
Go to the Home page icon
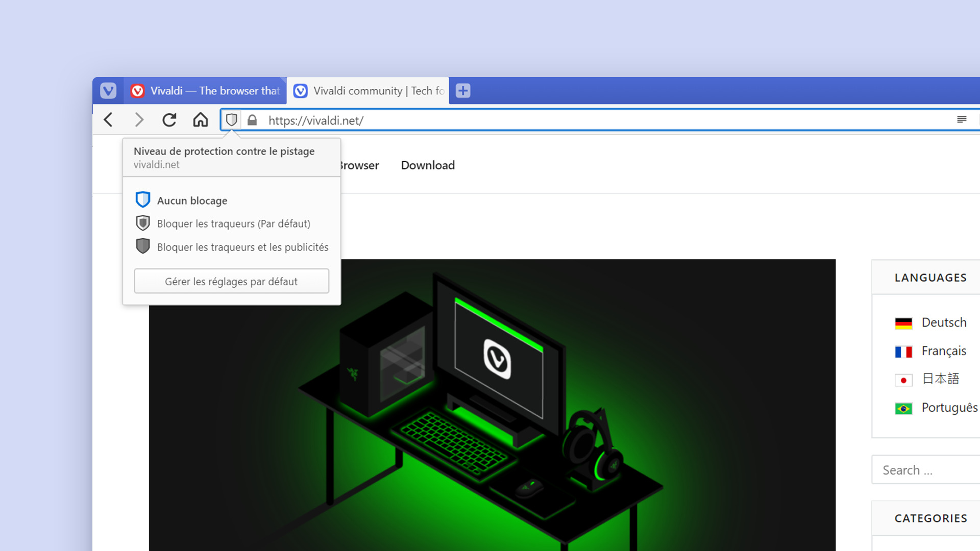(x=201, y=120)
